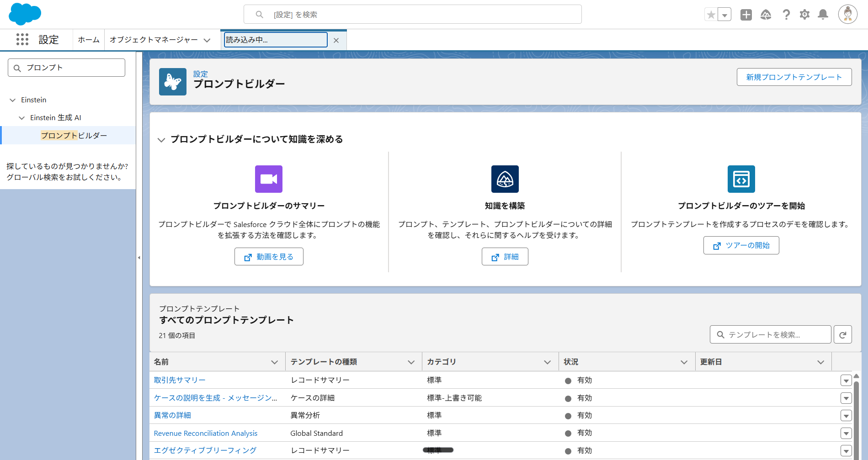
Task: Click the help question mark icon
Action: click(x=786, y=14)
